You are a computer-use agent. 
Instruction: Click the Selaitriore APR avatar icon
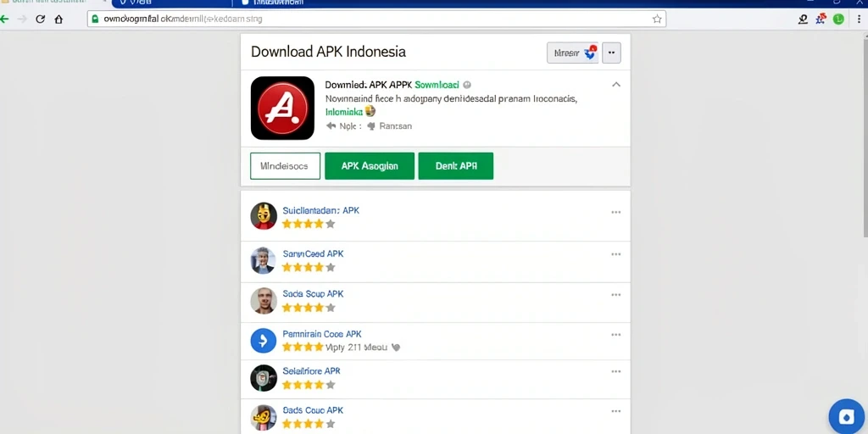(x=264, y=378)
